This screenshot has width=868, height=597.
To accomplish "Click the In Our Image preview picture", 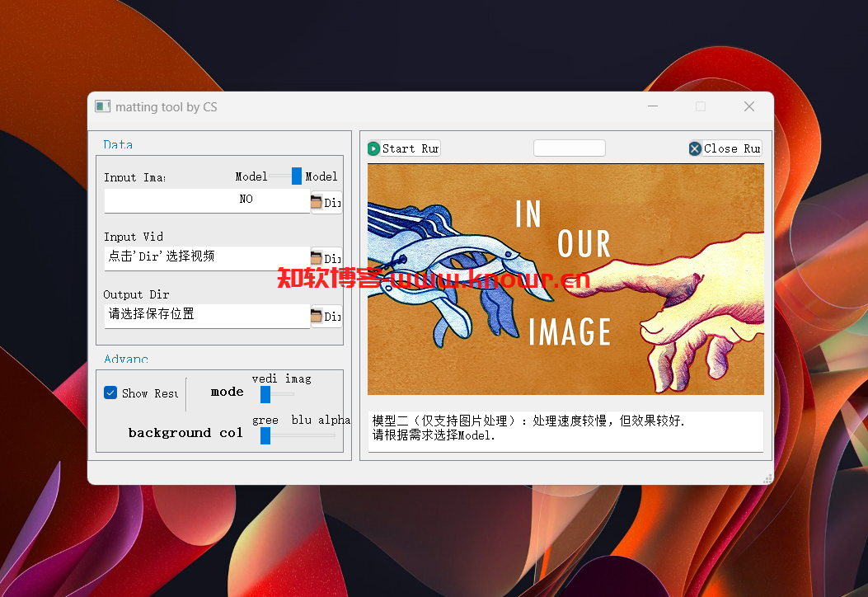I will [565, 279].
